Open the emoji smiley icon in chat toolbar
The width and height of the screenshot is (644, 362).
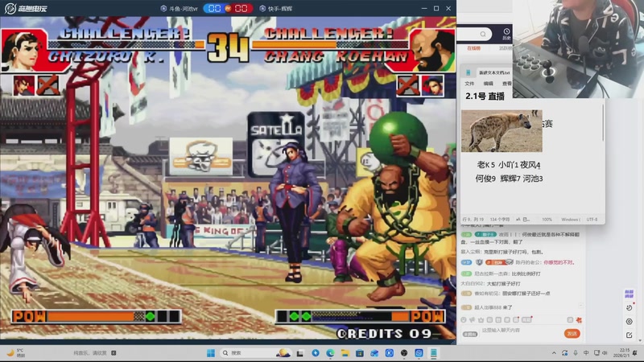point(464,319)
